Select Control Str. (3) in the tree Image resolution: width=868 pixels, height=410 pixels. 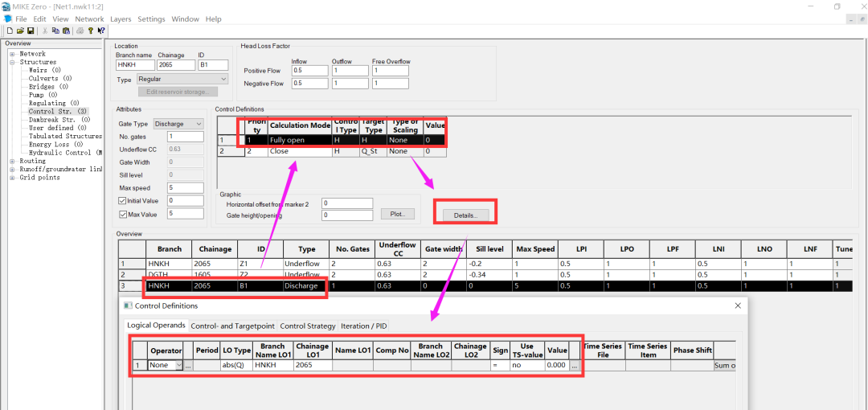point(58,112)
